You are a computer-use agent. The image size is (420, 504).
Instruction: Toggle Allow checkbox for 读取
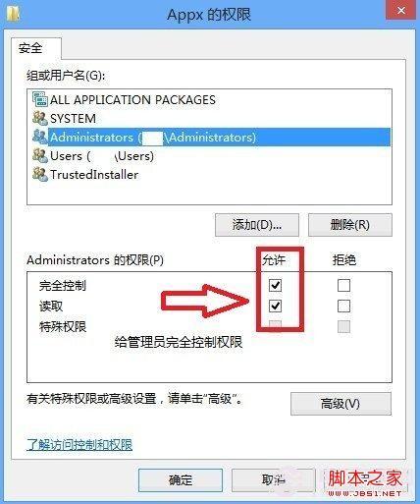275,307
